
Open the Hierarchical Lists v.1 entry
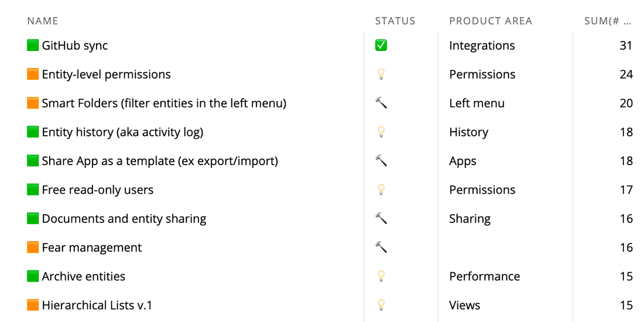[97, 305]
